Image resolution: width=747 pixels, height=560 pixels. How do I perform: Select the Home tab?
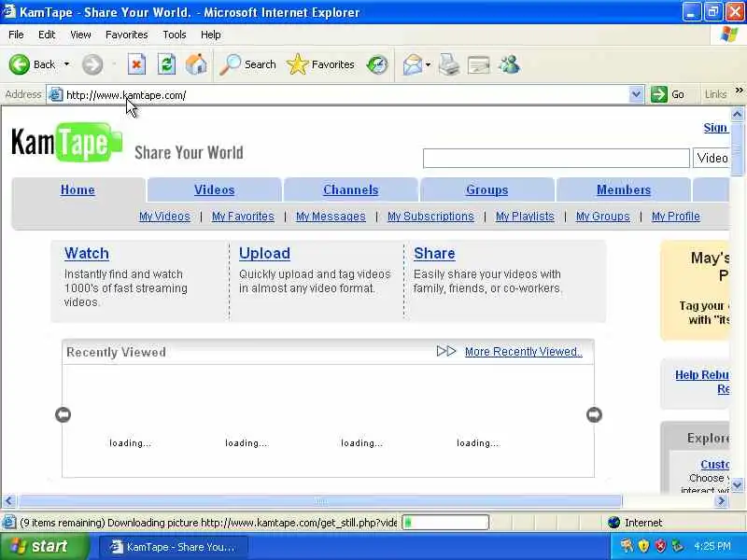pyautogui.click(x=78, y=190)
